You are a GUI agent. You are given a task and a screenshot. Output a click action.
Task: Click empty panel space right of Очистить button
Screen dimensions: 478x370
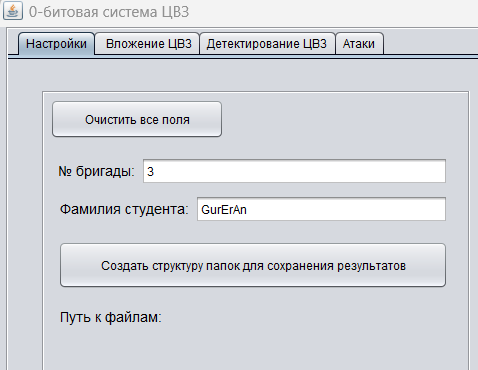tap(343, 119)
